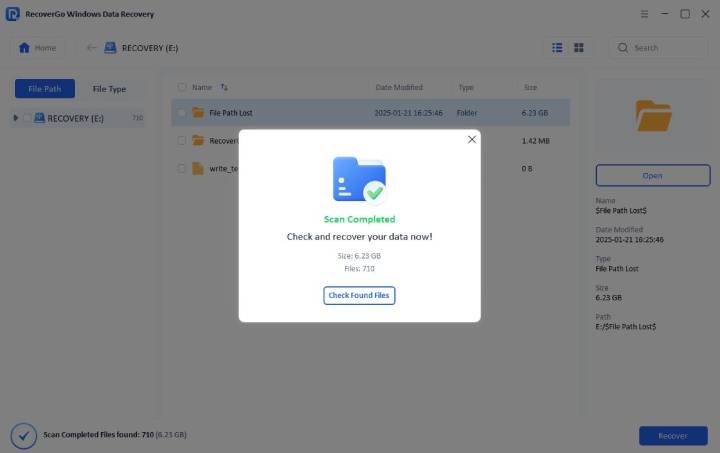Open the hamburger menu in title bar
Viewport: 720px width, 453px height.
[x=640, y=14]
